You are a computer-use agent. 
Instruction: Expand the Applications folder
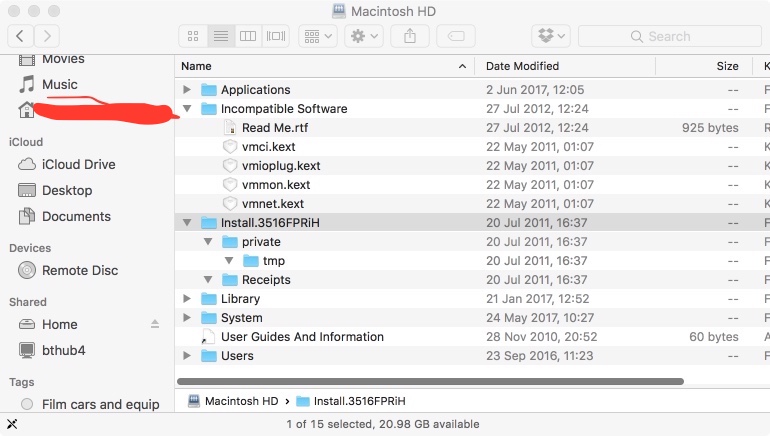187,89
